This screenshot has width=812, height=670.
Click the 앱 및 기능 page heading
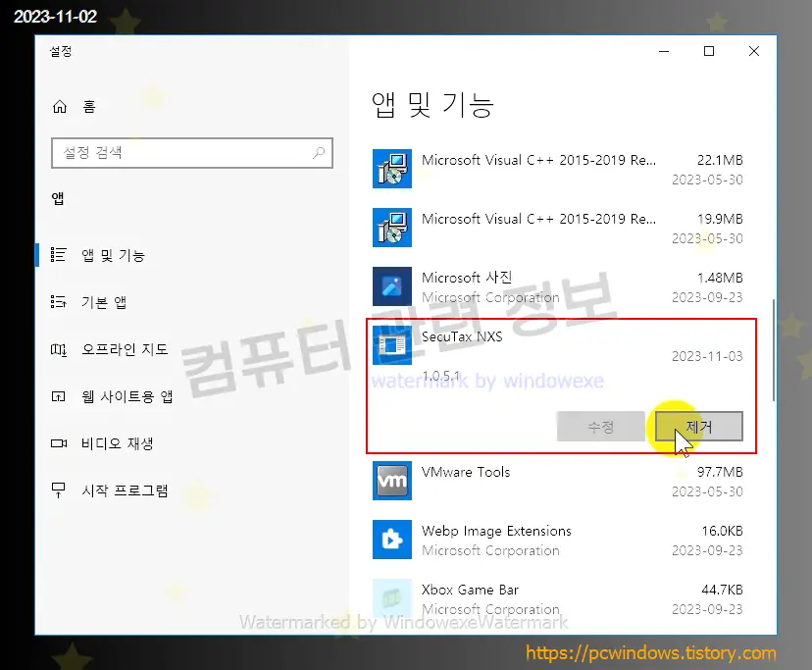pos(432,105)
